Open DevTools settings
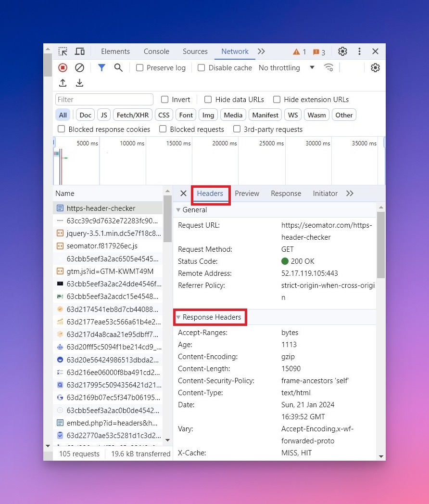The width and height of the screenshot is (429, 504). click(342, 51)
